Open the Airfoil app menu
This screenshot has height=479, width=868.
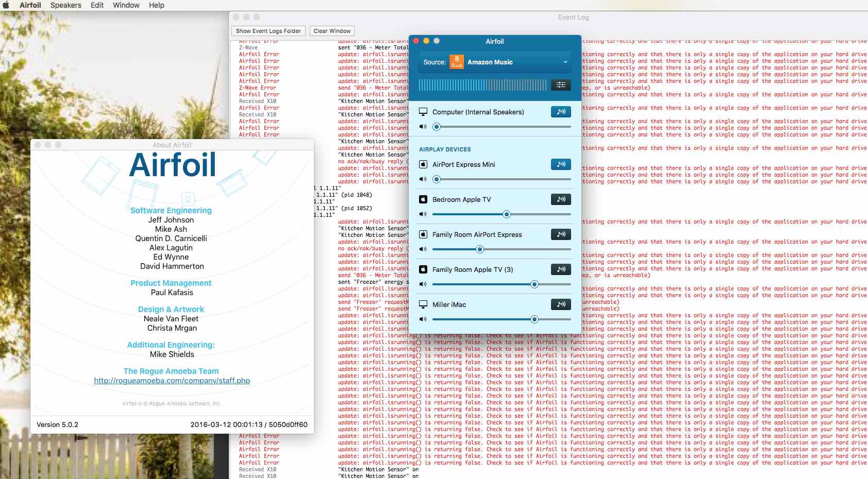30,5
